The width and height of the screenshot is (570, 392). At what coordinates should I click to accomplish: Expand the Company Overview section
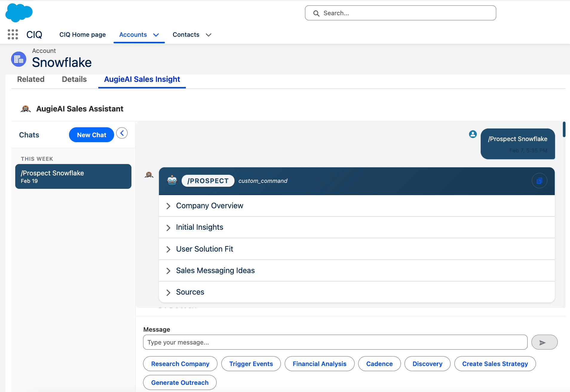tap(357, 206)
